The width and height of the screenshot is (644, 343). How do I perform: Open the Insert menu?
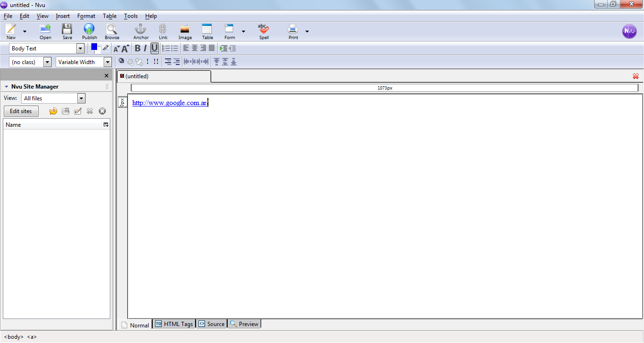(63, 16)
